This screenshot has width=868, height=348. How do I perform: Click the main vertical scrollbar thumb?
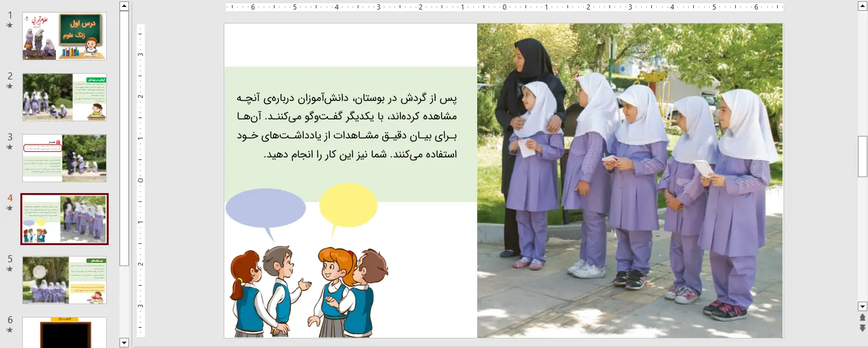click(862, 156)
